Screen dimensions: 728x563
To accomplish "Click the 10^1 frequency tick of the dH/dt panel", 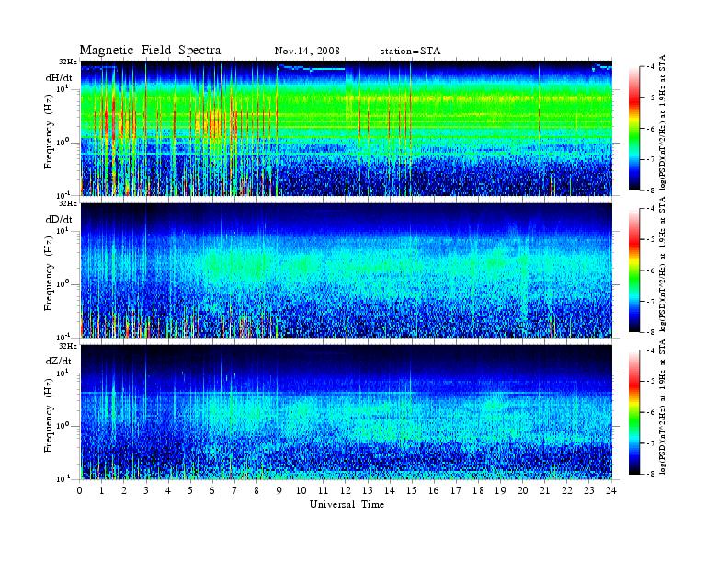I will tap(63, 88).
